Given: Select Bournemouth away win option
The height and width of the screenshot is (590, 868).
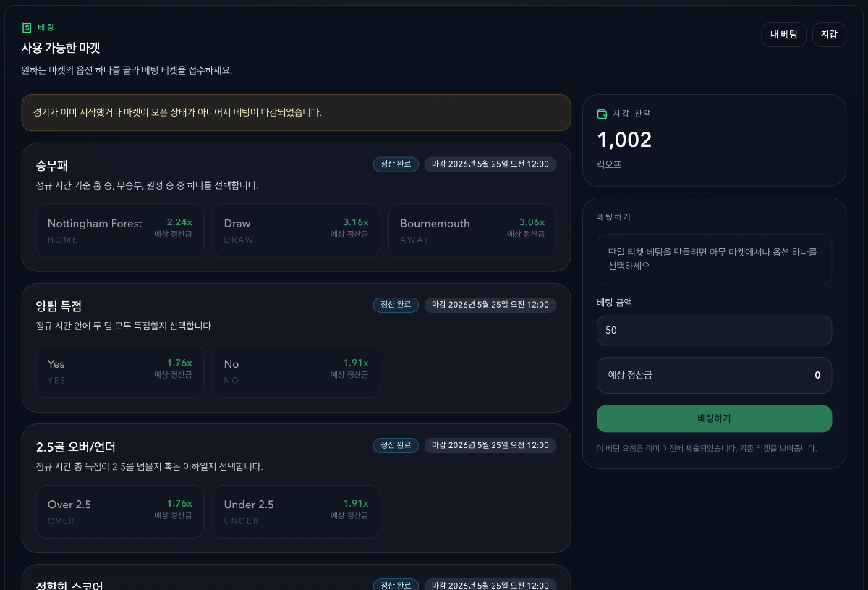Looking at the screenshot, I should click(x=472, y=230).
